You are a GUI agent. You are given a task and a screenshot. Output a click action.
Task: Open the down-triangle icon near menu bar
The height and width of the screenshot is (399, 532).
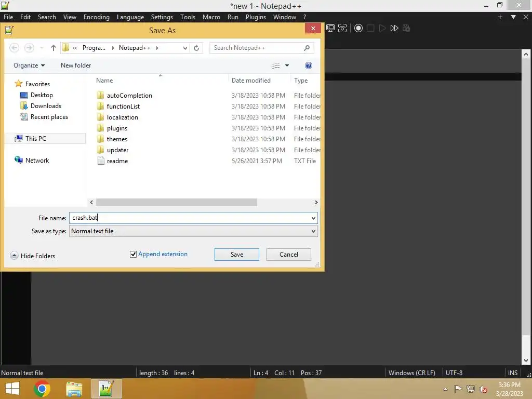pyautogui.click(x=513, y=17)
